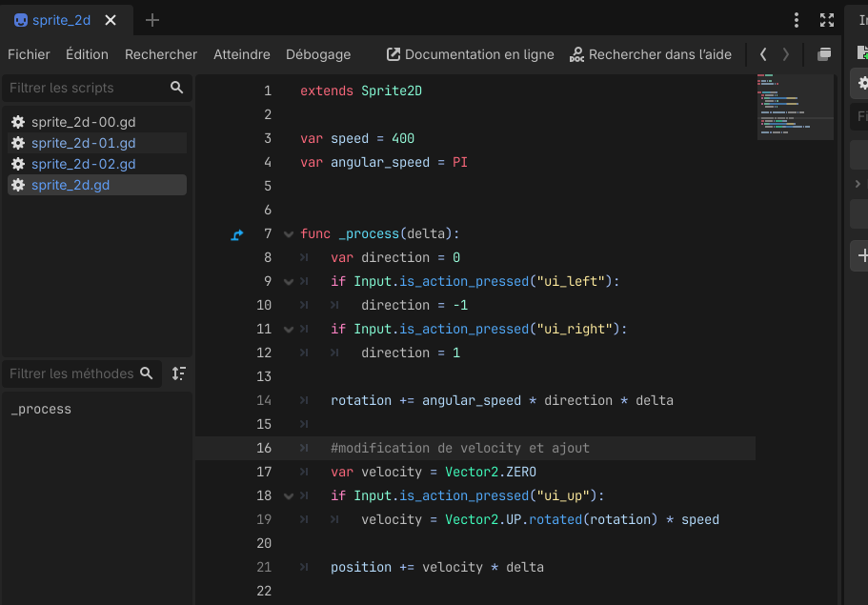Add a new tab with the plus icon
868x605 pixels.
[x=152, y=20]
